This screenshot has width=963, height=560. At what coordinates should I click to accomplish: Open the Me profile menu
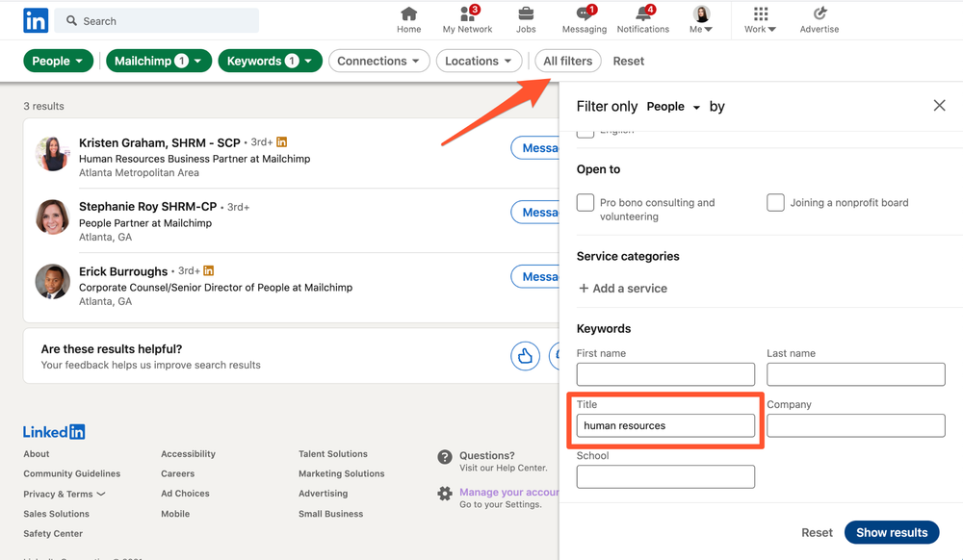[x=700, y=17]
